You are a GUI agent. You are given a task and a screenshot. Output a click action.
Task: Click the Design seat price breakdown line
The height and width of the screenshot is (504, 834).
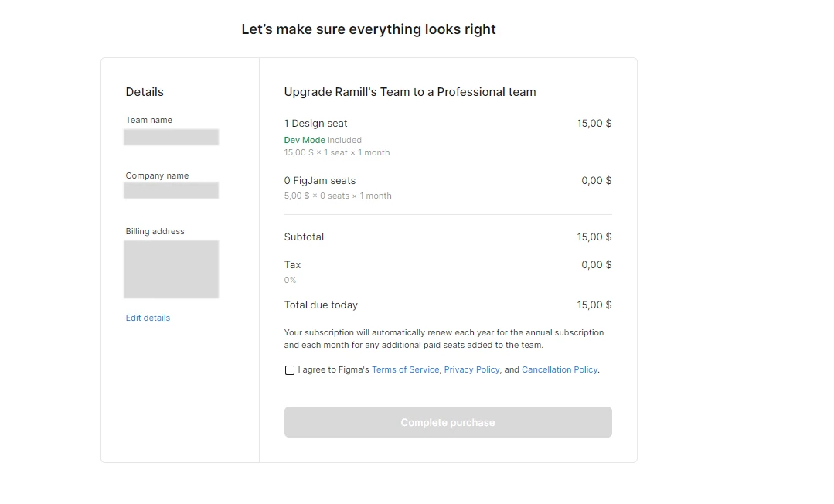point(337,153)
